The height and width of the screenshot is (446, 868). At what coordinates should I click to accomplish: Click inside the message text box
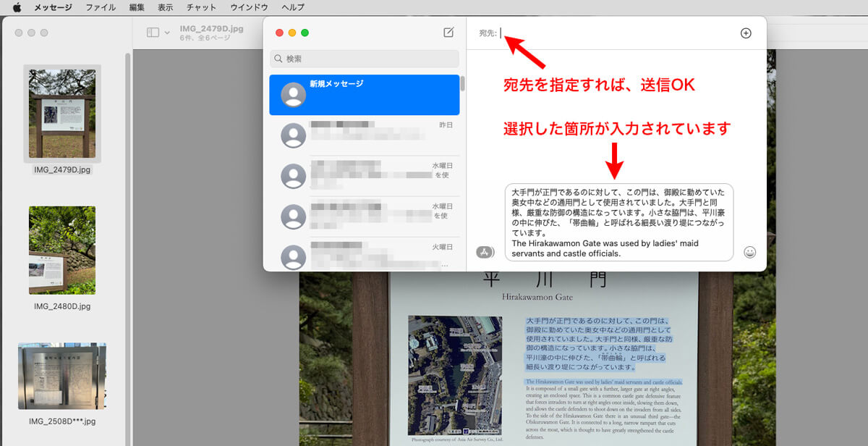619,222
